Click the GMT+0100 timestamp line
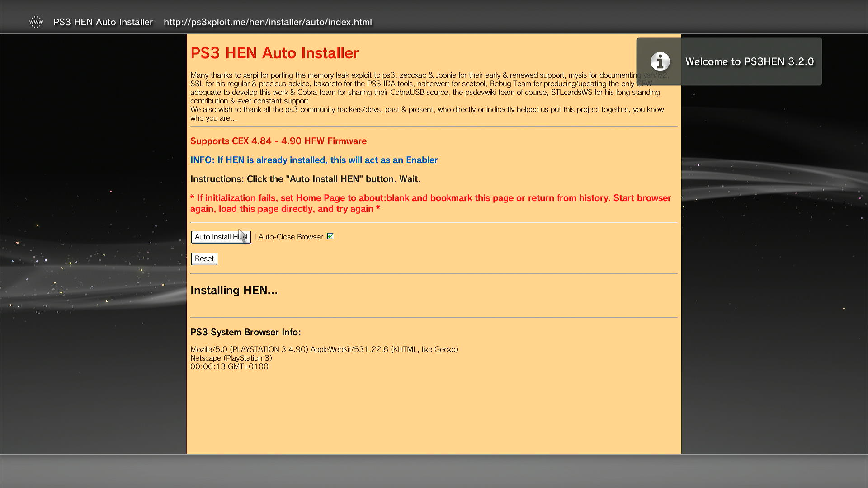The width and height of the screenshot is (868, 488). pyautogui.click(x=229, y=366)
